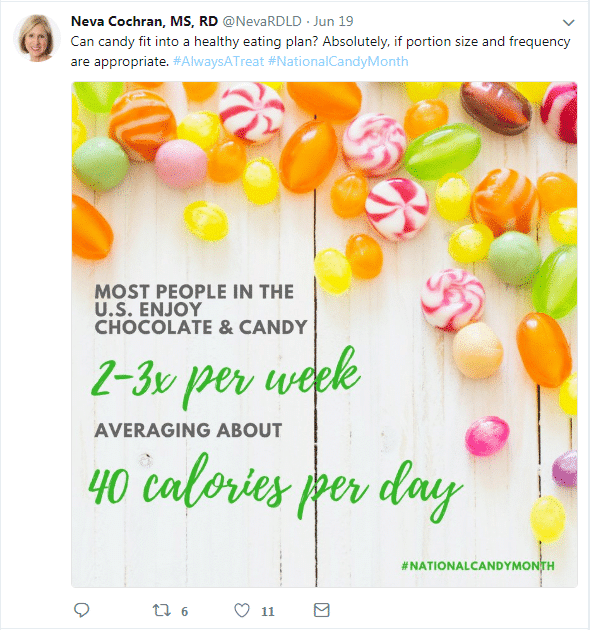The image size is (590, 630).
Task: Click the envelope direct message icon
Action: pyautogui.click(x=322, y=610)
